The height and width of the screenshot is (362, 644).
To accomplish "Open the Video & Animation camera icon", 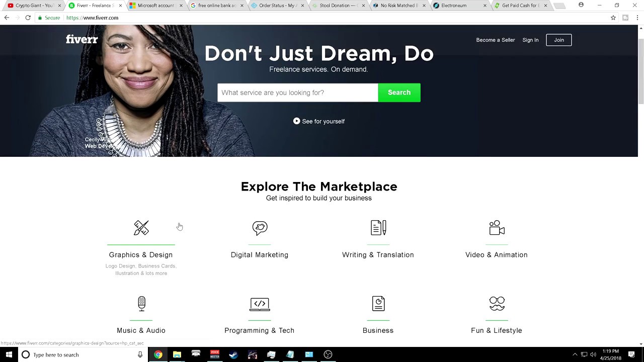I will tap(497, 228).
